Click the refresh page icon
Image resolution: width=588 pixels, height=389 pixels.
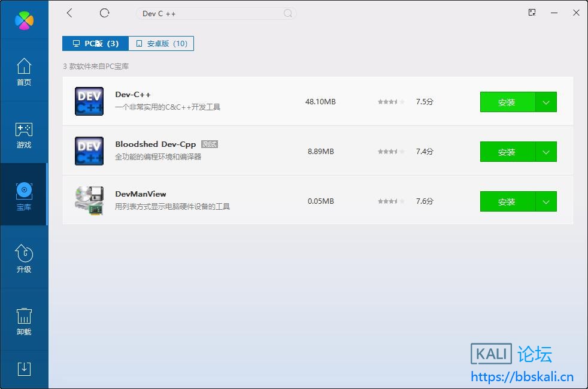pos(105,13)
